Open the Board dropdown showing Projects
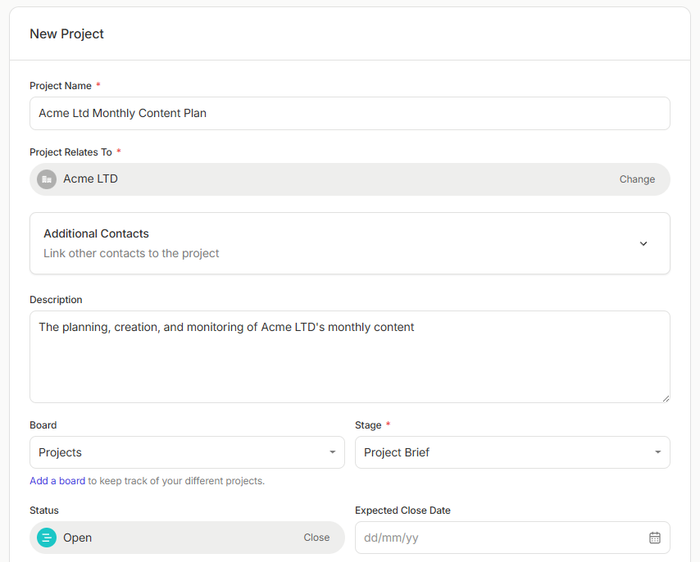 (x=188, y=452)
